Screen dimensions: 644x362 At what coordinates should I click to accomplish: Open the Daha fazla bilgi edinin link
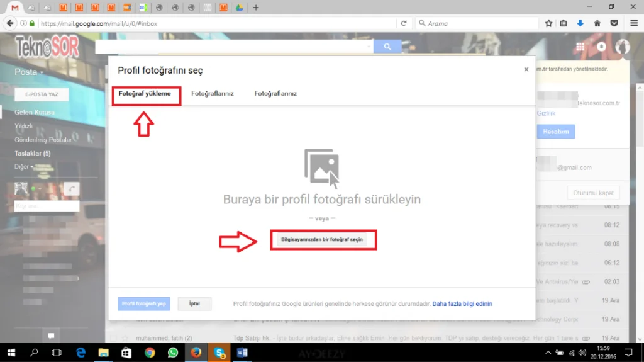(462, 304)
